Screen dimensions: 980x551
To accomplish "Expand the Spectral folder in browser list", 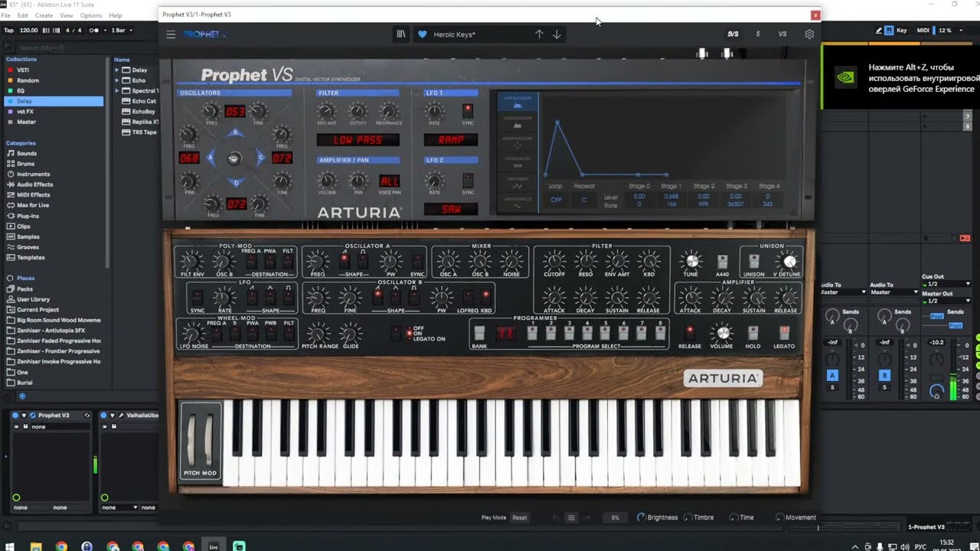I will (x=118, y=91).
